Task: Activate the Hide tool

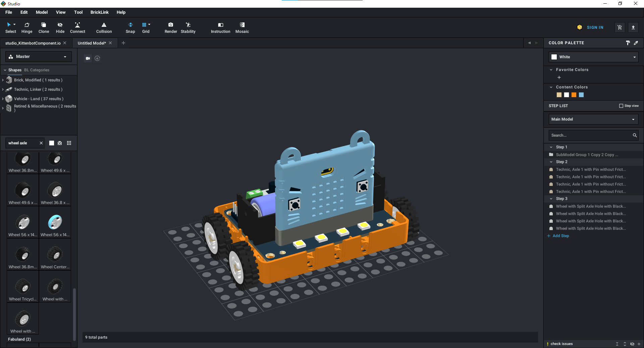Action: click(60, 27)
